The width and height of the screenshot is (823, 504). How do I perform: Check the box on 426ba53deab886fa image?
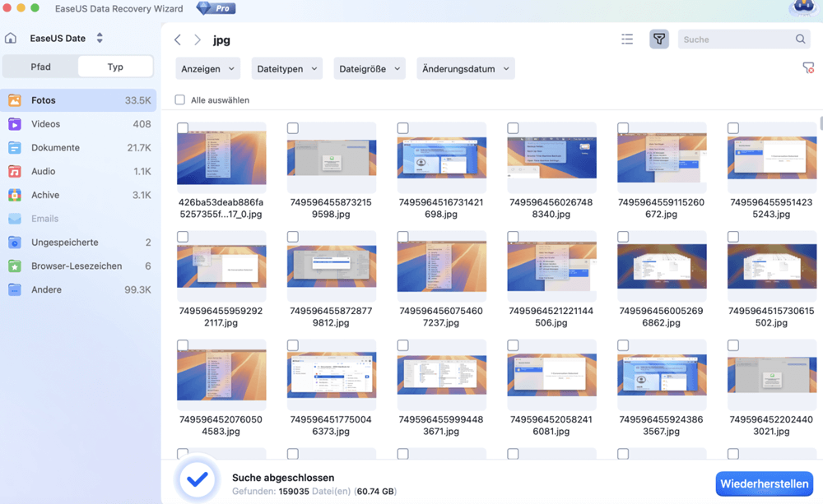(x=182, y=127)
